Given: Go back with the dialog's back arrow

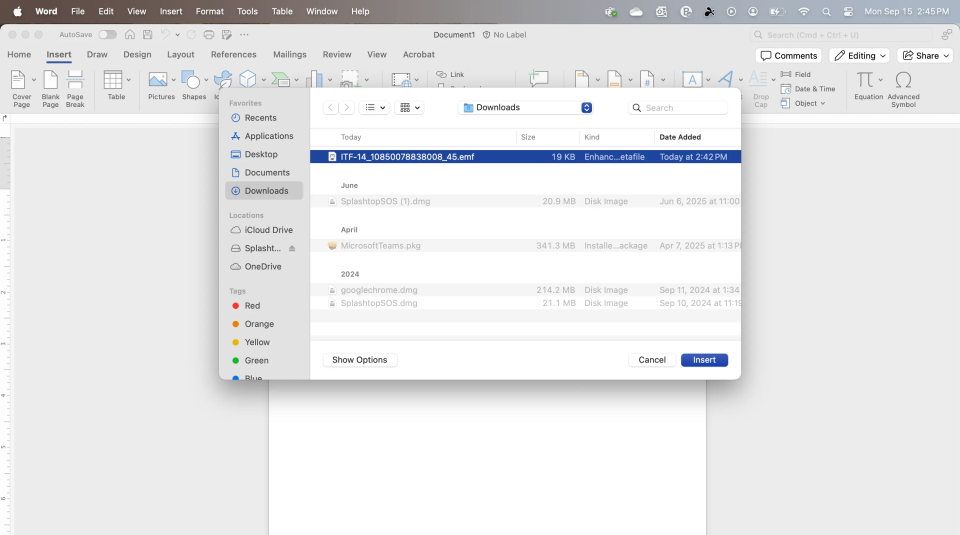Looking at the screenshot, I should [x=330, y=108].
